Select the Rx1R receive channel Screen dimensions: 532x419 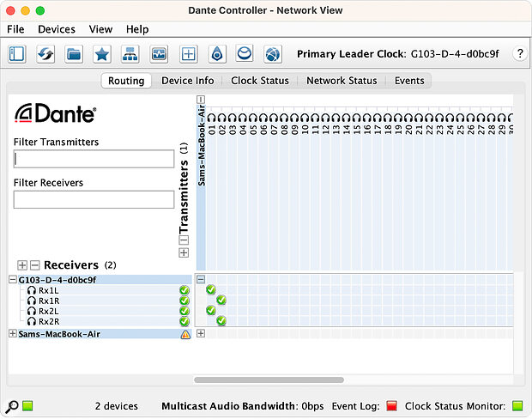[x=49, y=301]
